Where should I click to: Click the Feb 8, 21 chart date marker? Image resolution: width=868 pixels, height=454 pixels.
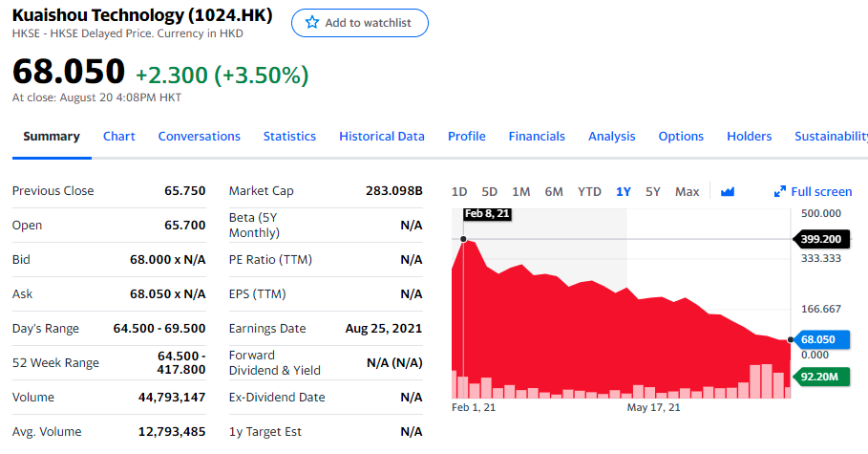pos(487,214)
